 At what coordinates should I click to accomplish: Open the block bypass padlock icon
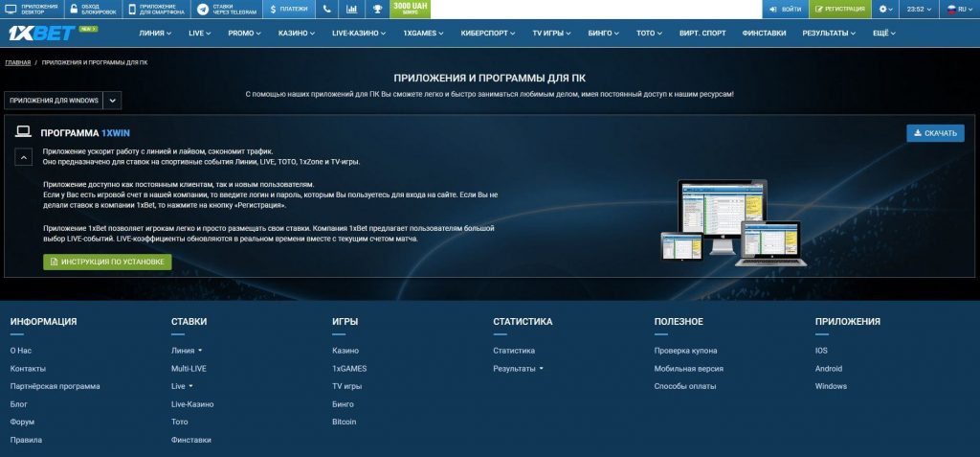(73, 10)
